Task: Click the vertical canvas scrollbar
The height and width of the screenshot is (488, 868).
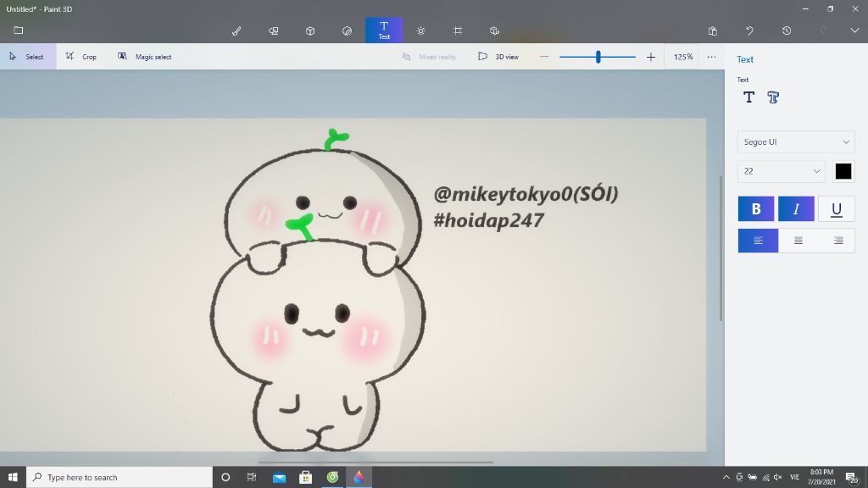Action: (721, 247)
